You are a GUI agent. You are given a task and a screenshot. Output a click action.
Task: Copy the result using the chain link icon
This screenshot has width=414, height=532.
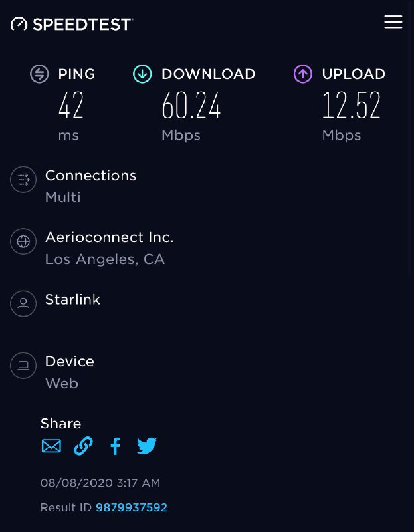pyautogui.click(x=83, y=446)
